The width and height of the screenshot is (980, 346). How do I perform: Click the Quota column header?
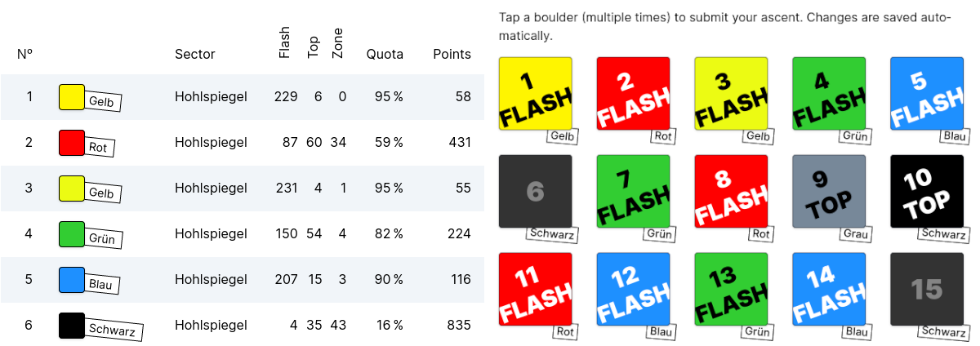click(385, 55)
